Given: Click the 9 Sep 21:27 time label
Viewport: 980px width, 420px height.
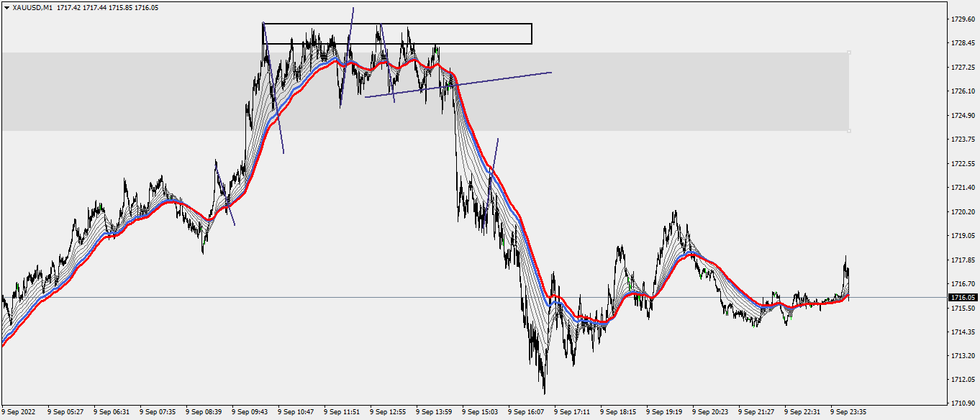Looking at the screenshot, I should [x=755, y=413].
